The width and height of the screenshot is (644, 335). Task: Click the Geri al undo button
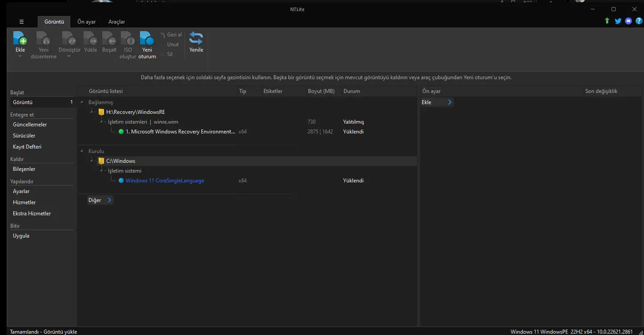171,35
